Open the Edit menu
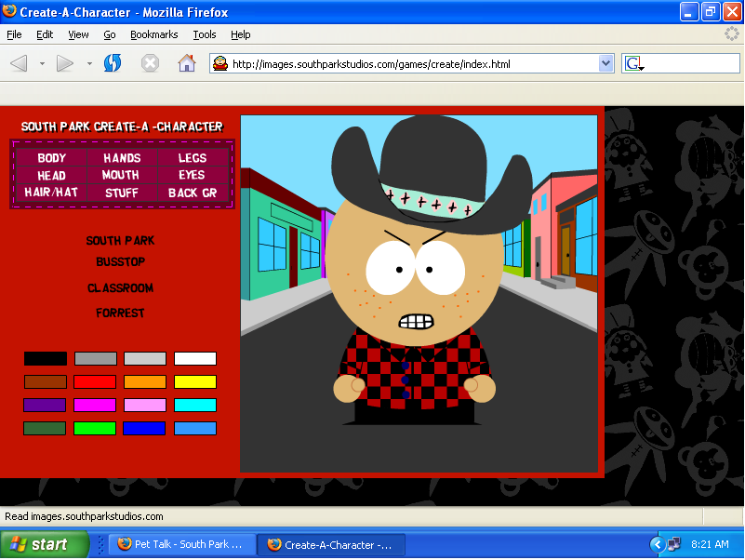The image size is (745, 560). click(x=45, y=34)
